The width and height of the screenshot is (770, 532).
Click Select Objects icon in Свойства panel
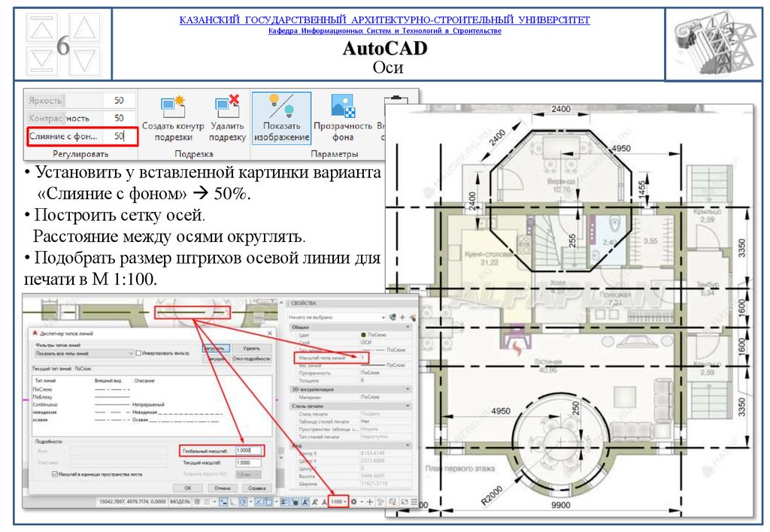pos(402,318)
